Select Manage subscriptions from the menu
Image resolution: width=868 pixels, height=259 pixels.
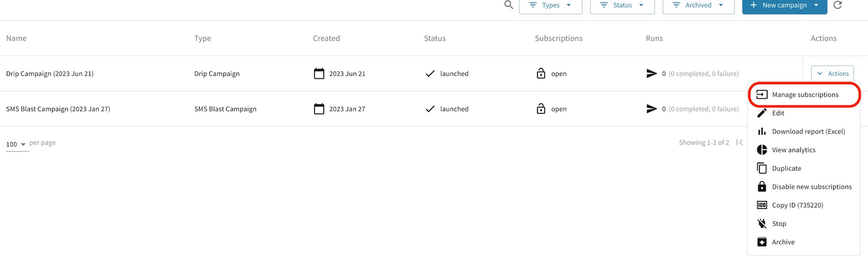pyautogui.click(x=805, y=95)
